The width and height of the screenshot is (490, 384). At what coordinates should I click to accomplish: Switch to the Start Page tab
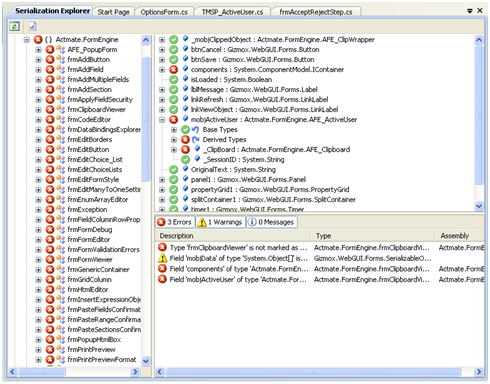[113, 12]
